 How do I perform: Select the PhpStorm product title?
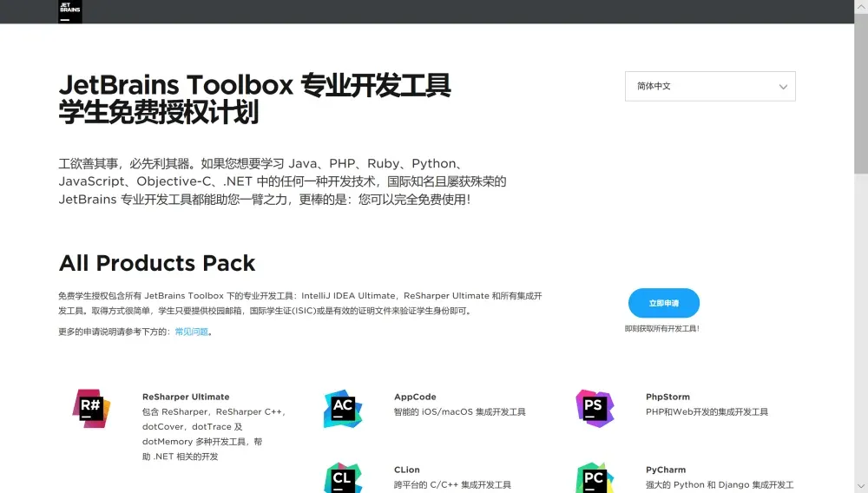click(667, 397)
